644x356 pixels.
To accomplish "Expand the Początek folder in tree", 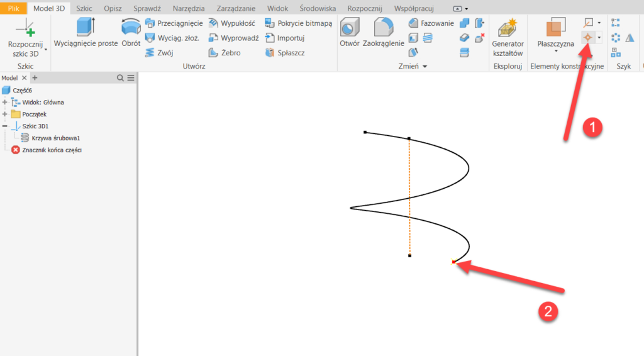I will coord(5,114).
